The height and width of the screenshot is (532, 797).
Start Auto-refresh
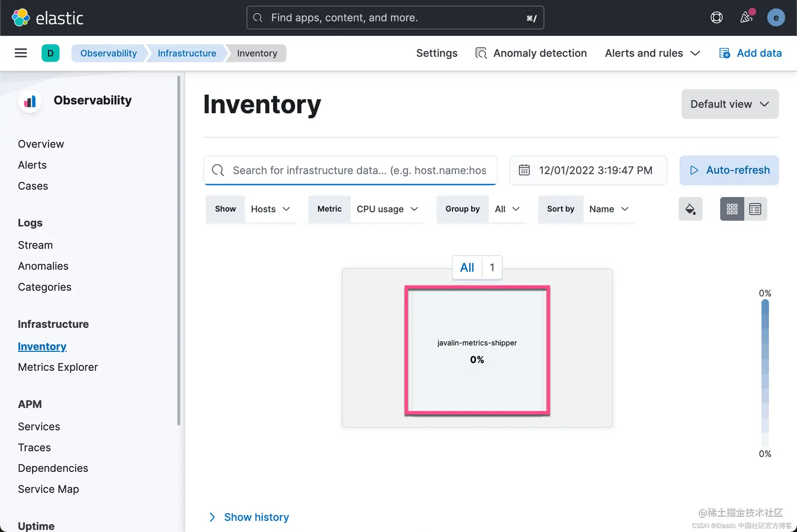[729, 170]
